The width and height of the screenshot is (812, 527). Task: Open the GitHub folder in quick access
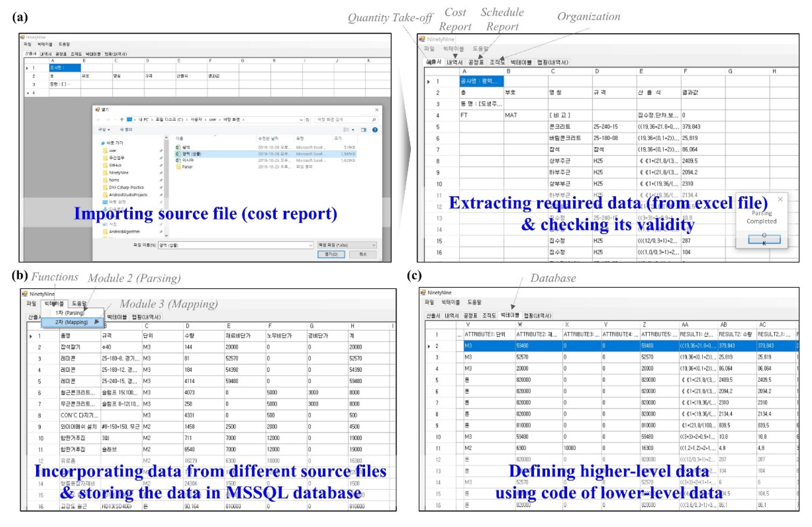(x=115, y=165)
